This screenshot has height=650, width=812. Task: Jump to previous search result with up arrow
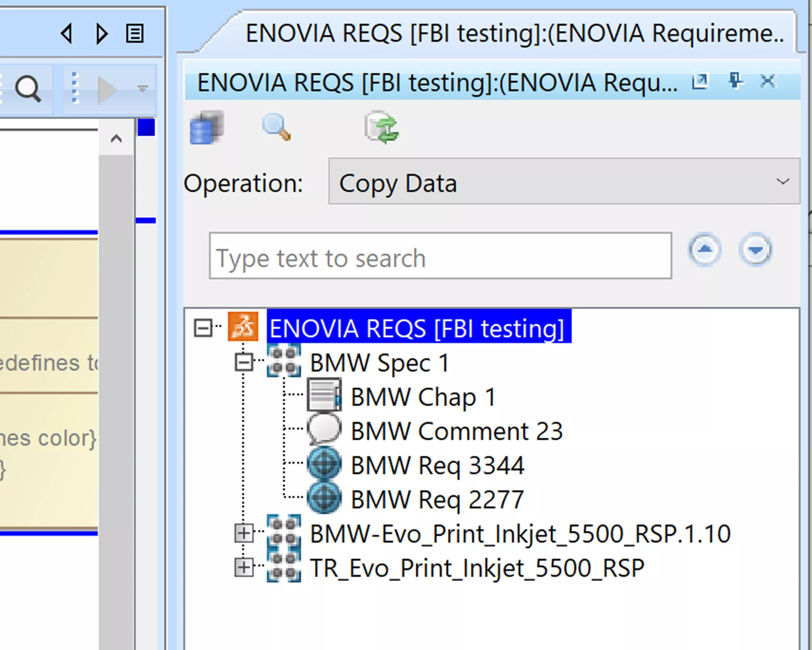pos(704,250)
